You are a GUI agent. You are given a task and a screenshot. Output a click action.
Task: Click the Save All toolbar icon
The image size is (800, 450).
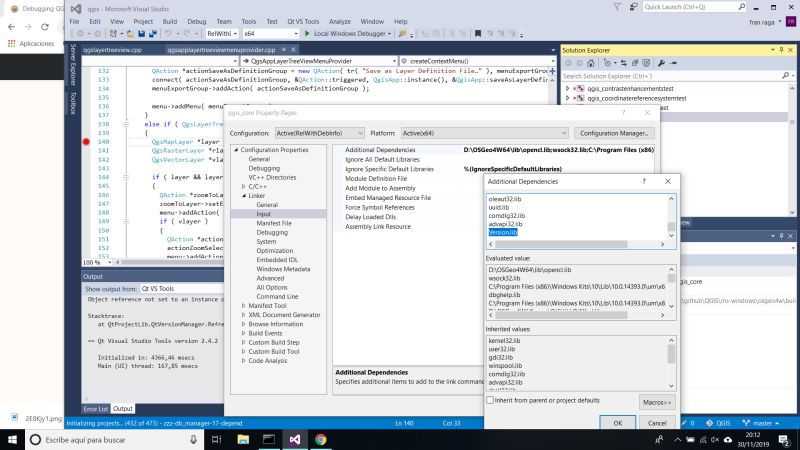(153, 34)
